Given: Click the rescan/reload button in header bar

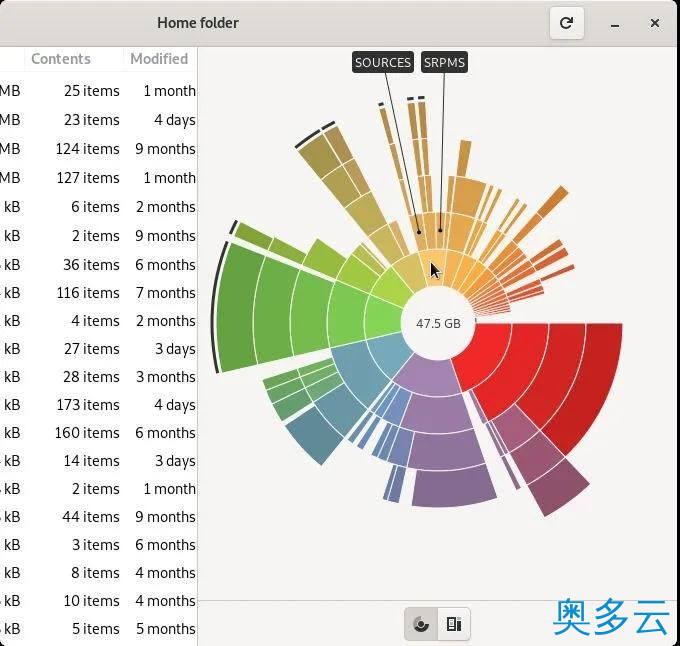Looking at the screenshot, I should click(566, 23).
